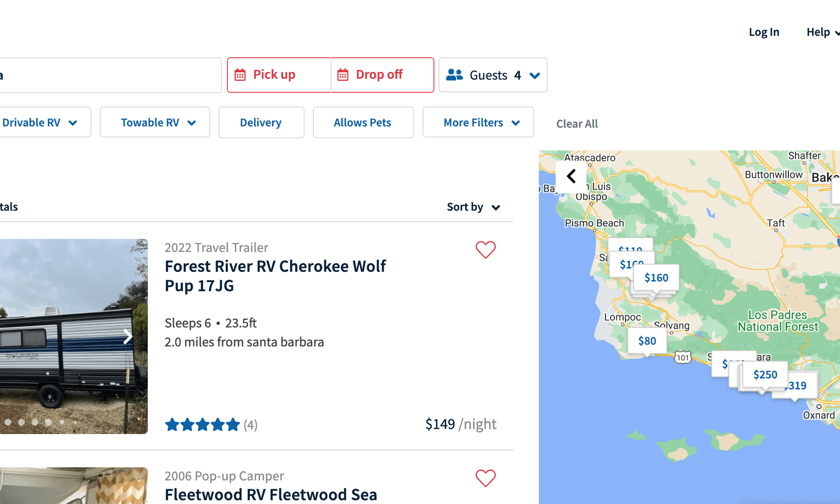Toggle the Allows Pets filter
Screen dimensions: 840x504
click(363, 122)
